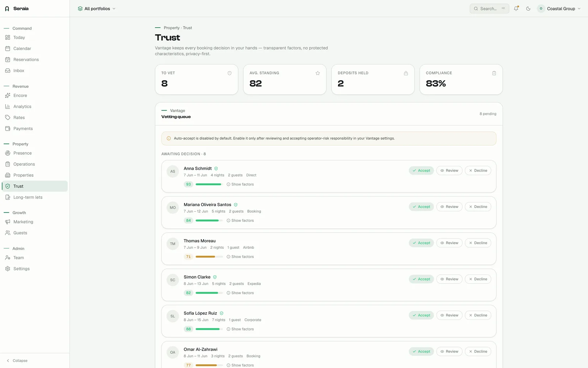Open Encore in the sidebar
588x368 pixels.
coord(35,95)
